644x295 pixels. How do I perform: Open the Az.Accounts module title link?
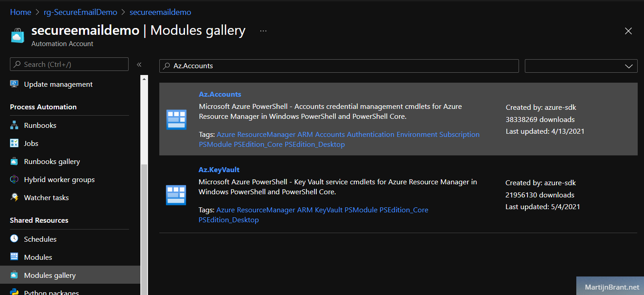[x=220, y=94]
